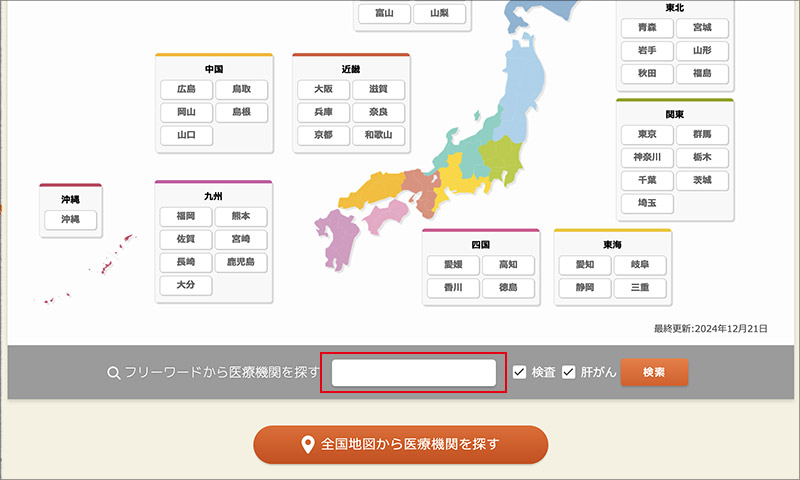
Task: Select 島根 prefecture button
Action: pos(241,112)
